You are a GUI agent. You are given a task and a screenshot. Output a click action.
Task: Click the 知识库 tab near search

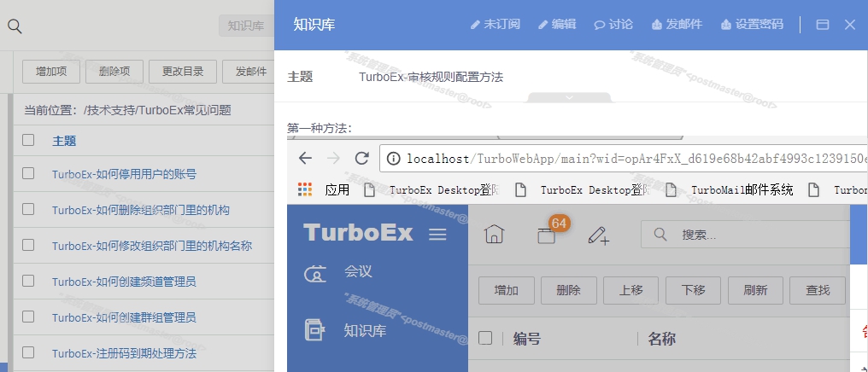(246, 26)
